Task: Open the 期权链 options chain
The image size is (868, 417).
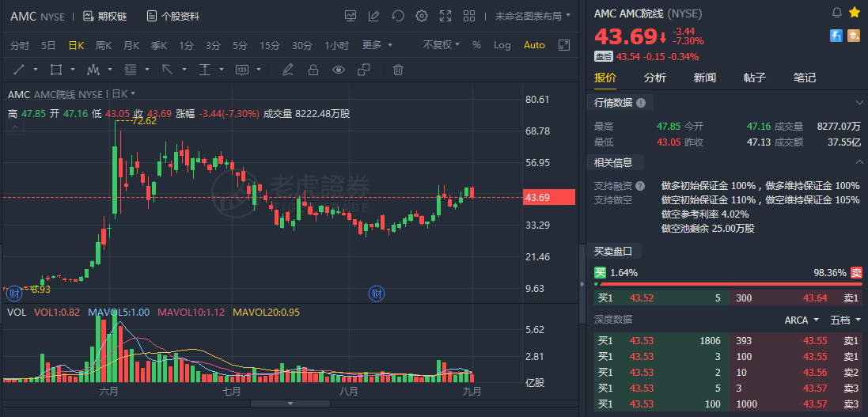Action: pyautogui.click(x=104, y=17)
